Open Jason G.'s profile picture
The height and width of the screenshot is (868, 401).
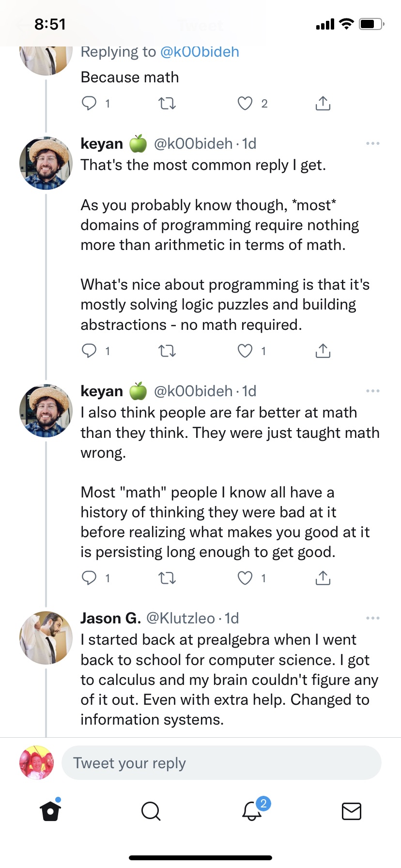(x=46, y=637)
